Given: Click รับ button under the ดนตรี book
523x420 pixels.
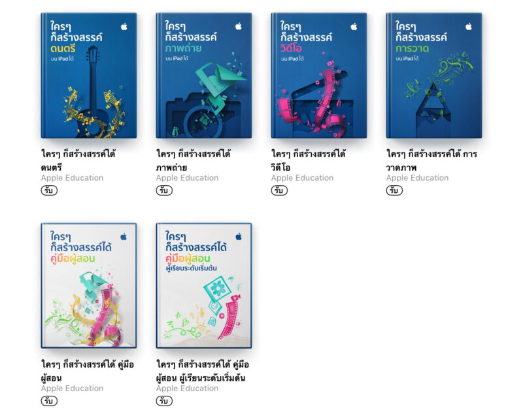Looking at the screenshot, I should click(x=49, y=190).
